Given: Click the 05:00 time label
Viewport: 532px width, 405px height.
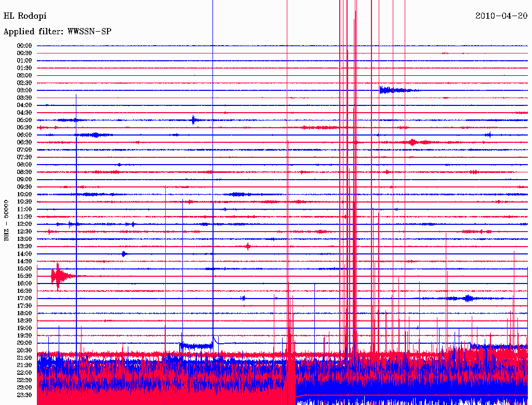Looking at the screenshot, I should tap(24, 120).
